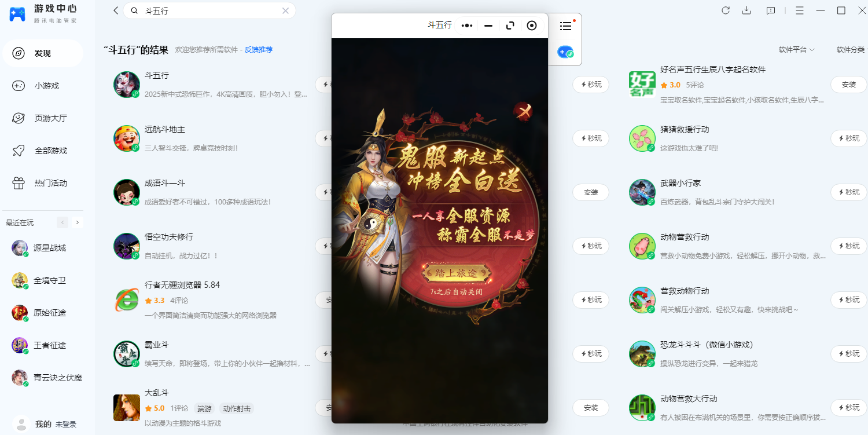Open the 行者无疆浏览器 icon
The width and height of the screenshot is (868, 435).
coord(127,300)
